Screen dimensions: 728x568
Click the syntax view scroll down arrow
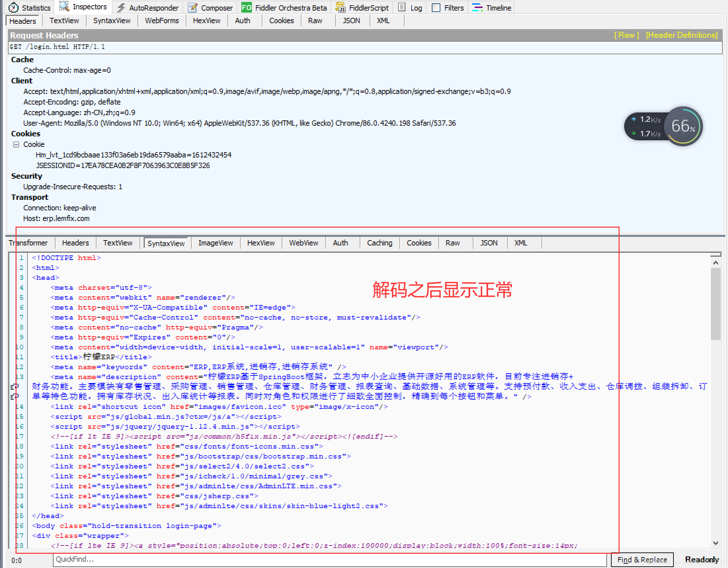coord(715,543)
